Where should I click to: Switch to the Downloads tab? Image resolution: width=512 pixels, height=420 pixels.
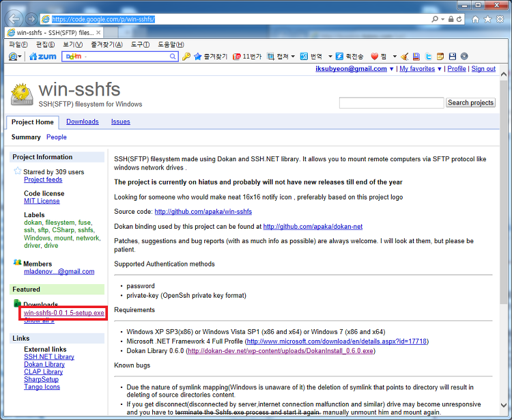tap(83, 122)
